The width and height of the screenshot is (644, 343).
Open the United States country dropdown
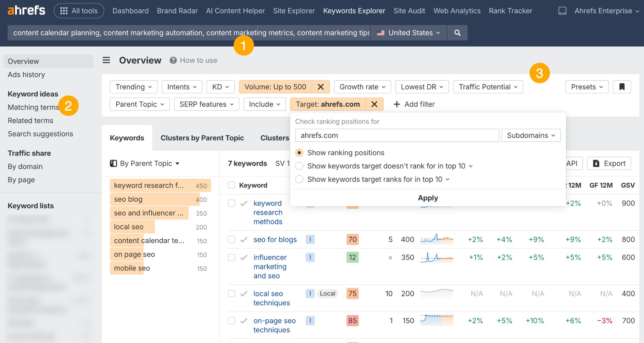pos(408,33)
